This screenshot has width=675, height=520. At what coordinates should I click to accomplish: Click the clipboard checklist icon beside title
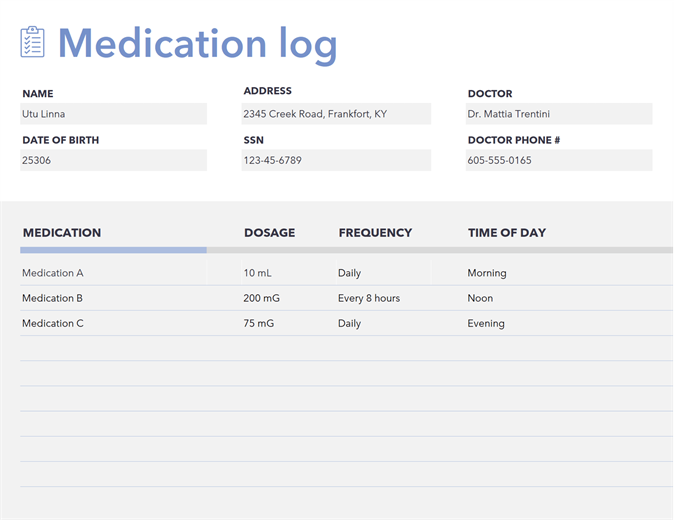tap(32, 42)
